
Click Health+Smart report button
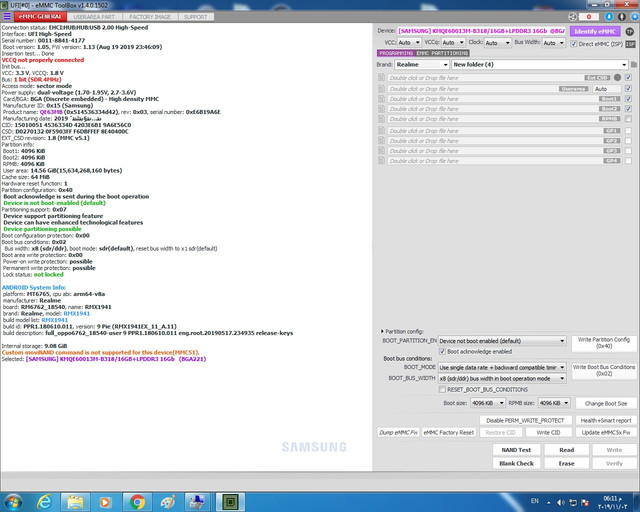[x=606, y=420]
